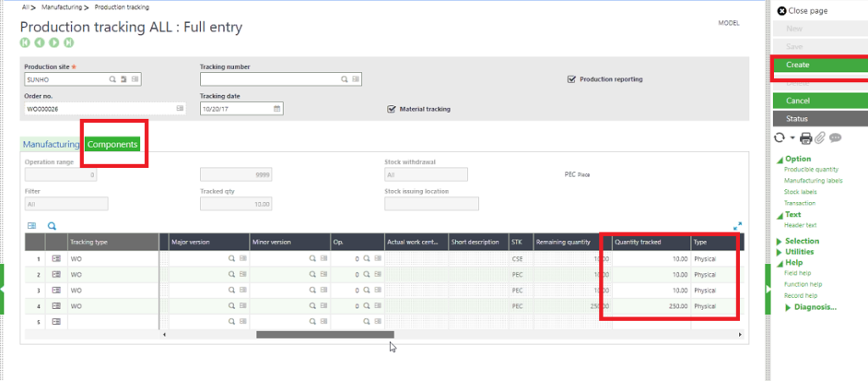Switch to the Manufacturing tab
This screenshot has width=868, height=381.
pyautogui.click(x=51, y=145)
